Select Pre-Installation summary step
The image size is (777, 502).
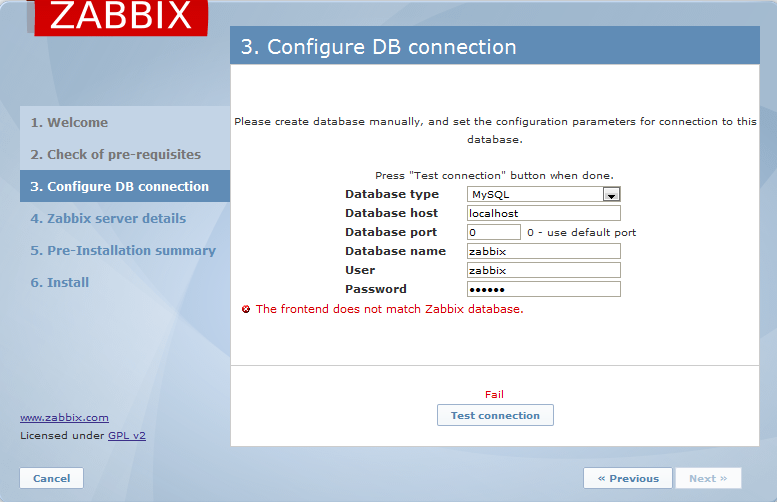123,250
